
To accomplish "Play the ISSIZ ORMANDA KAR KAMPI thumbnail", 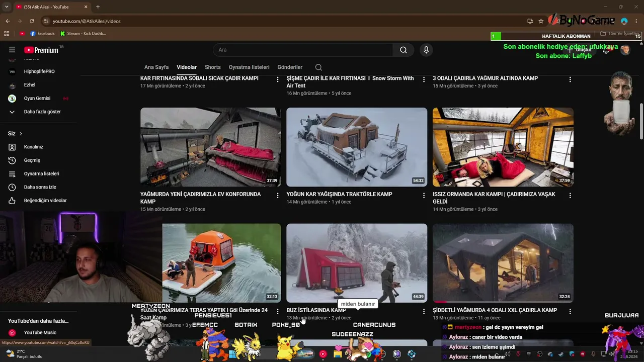I will click(x=503, y=147).
